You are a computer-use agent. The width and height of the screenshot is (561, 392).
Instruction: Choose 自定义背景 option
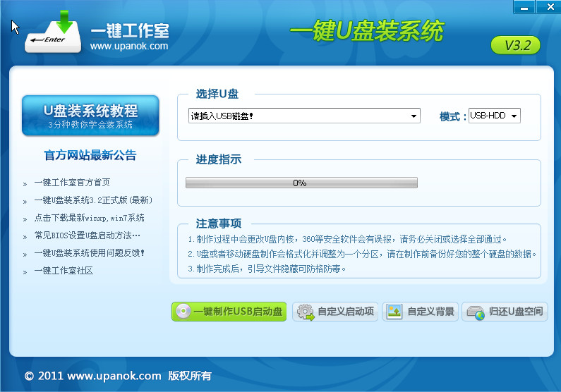pos(421,312)
